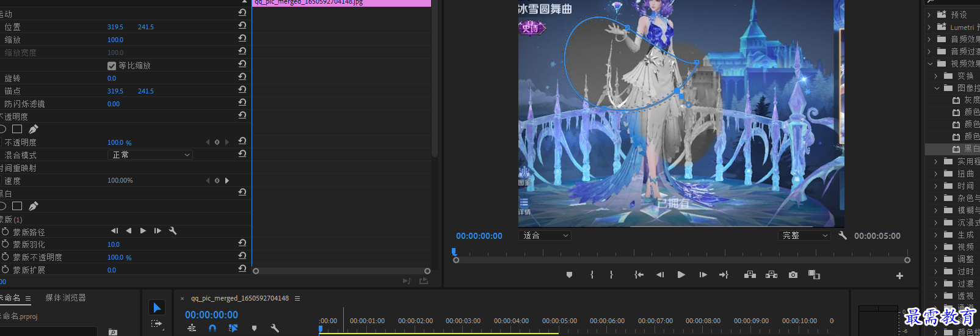Reset the 蒙版羽化 parameter
The image size is (980, 336).
[242, 243]
